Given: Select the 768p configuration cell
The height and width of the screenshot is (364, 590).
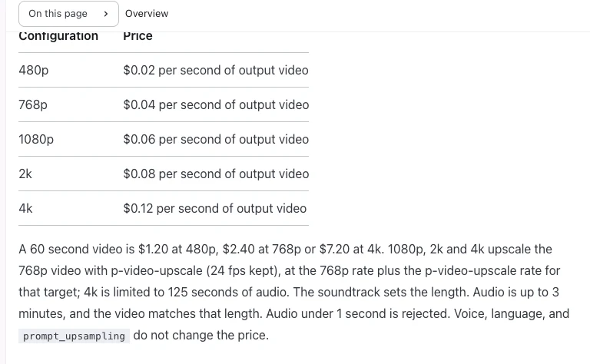Looking at the screenshot, I should 33,104.
